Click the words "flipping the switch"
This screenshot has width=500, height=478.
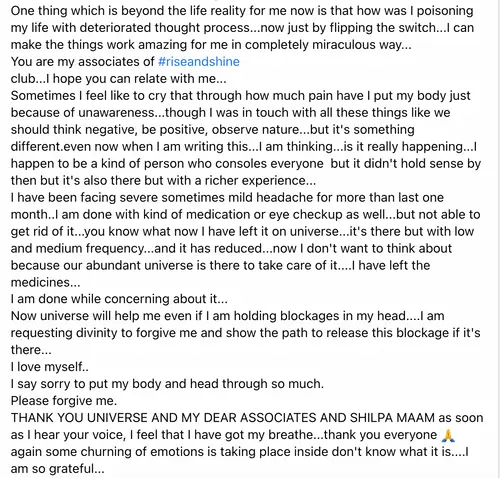coord(383,28)
